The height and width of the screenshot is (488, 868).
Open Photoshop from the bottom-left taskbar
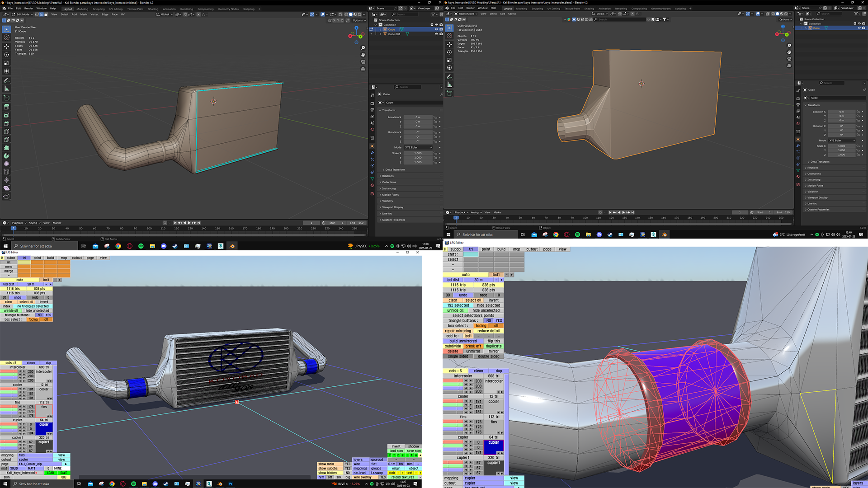tap(231, 483)
